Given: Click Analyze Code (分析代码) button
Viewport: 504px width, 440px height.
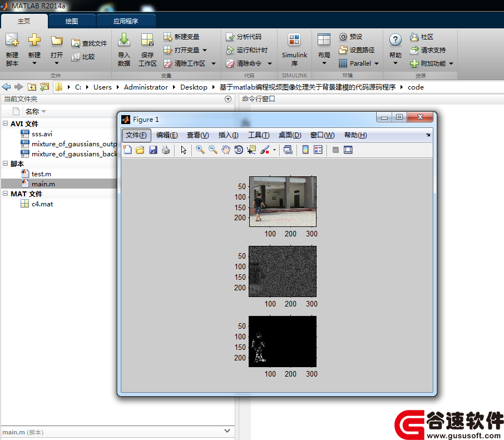Looking at the screenshot, I should coord(244,37).
